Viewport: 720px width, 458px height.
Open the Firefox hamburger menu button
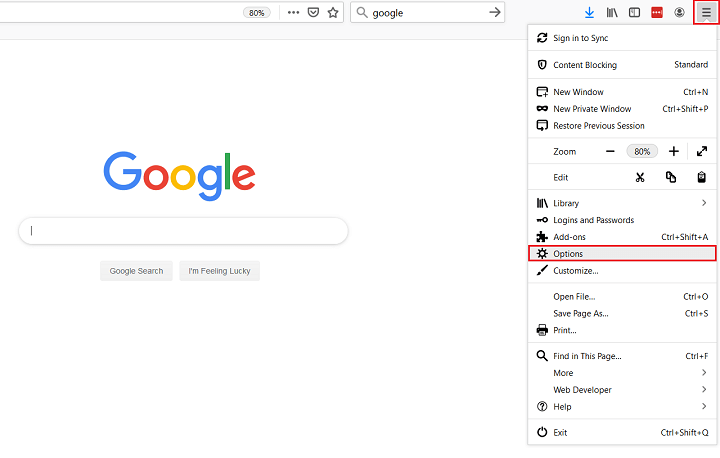pyautogui.click(x=706, y=12)
